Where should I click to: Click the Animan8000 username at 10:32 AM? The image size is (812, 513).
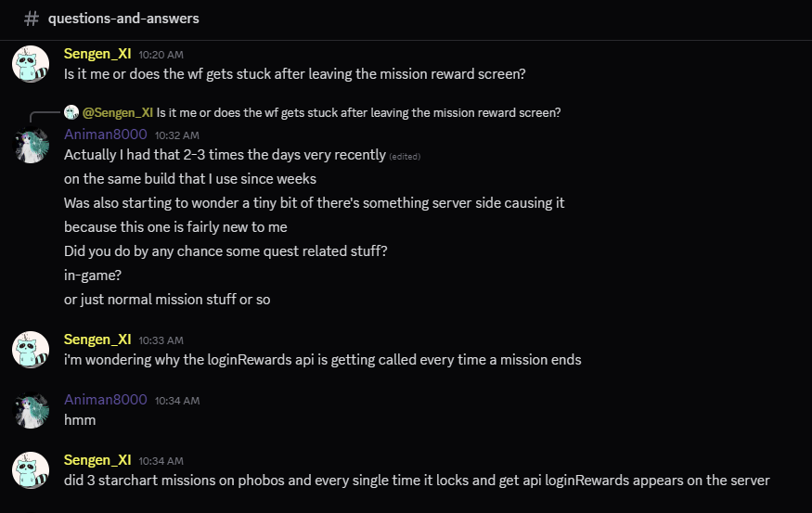105,135
